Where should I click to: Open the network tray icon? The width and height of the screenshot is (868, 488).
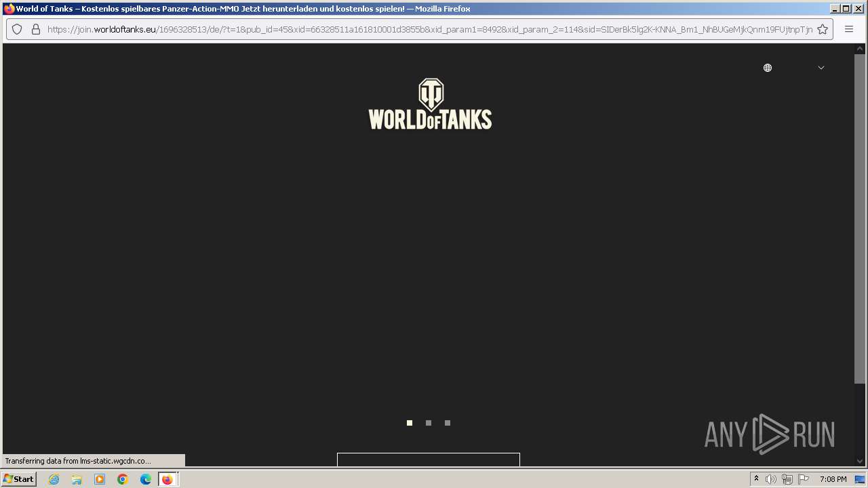(787, 479)
